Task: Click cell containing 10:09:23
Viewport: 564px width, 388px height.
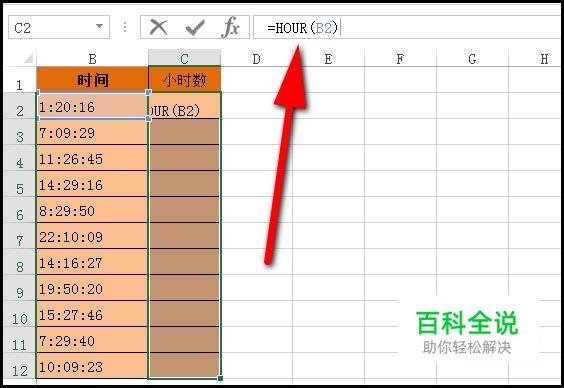Action: tap(92, 366)
